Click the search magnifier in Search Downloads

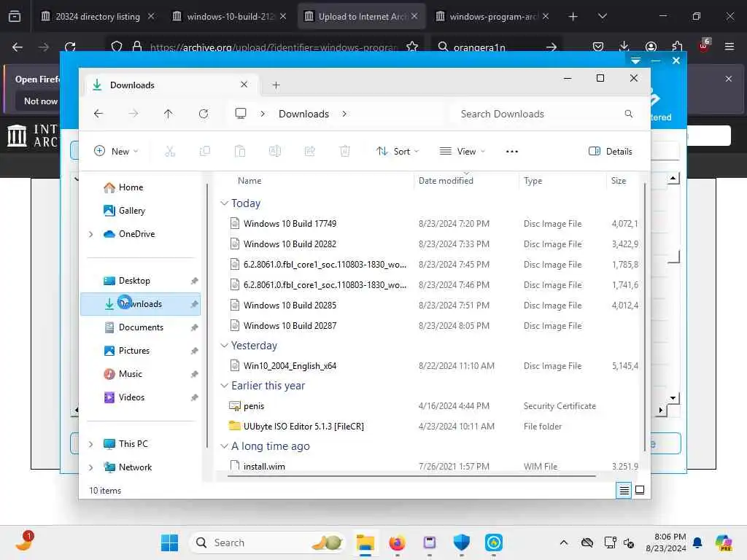[629, 114]
